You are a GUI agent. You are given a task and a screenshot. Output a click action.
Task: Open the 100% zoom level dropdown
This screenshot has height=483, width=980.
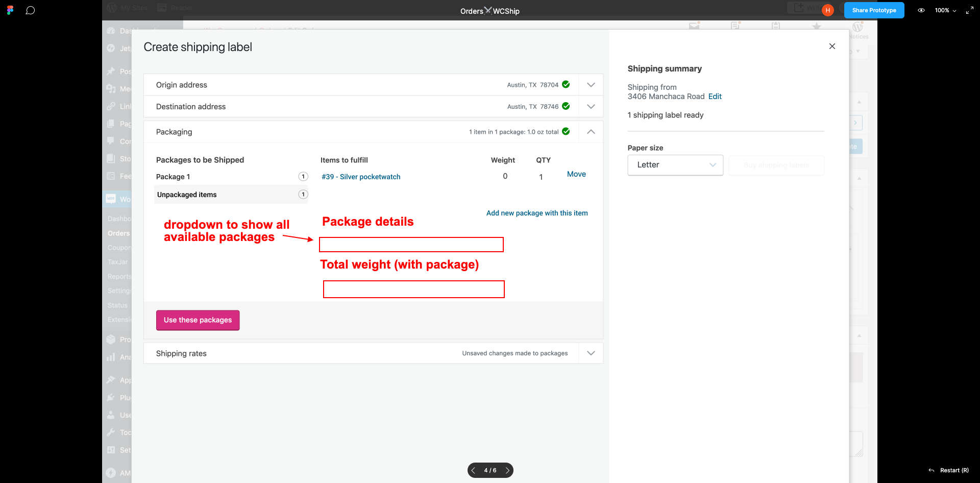pyautogui.click(x=946, y=10)
